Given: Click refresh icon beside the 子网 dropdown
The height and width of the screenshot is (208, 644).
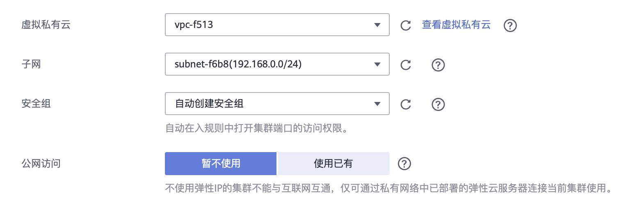Looking at the screenshot, I should tap(405, 65).
